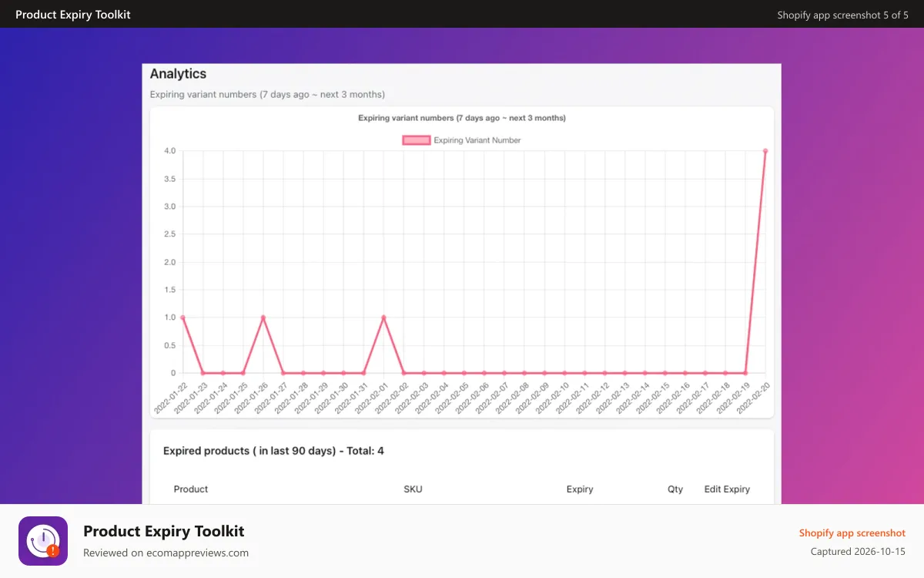
Task: Click the 3.5 y-axis label
Action: point(169,179)
